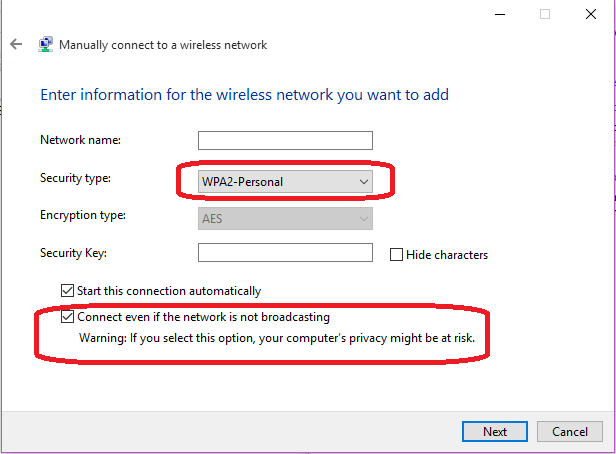Focus the Security Key text field
The height and width of the screenshot is (454, 616).
(x=285, y=253)
